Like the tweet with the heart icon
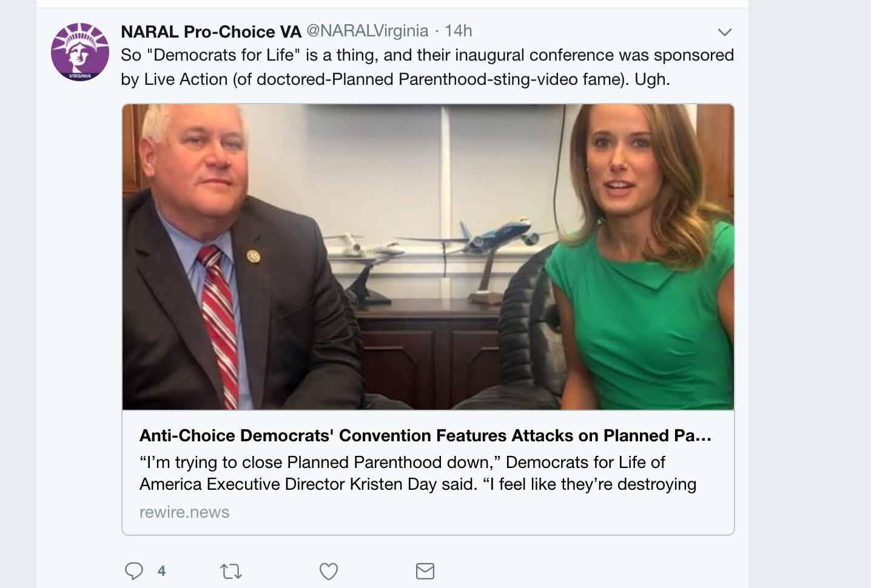 [328, 571]
